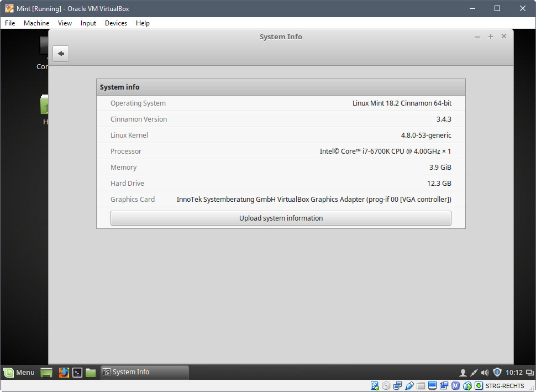Open the View menu
Screen dimensions: 536x392
pyautogui.click(x=65, y=23)
